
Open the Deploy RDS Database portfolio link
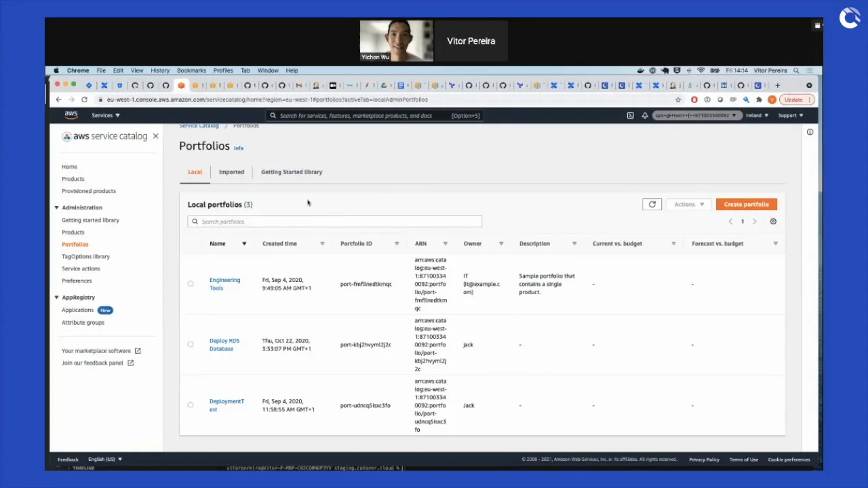224,344
